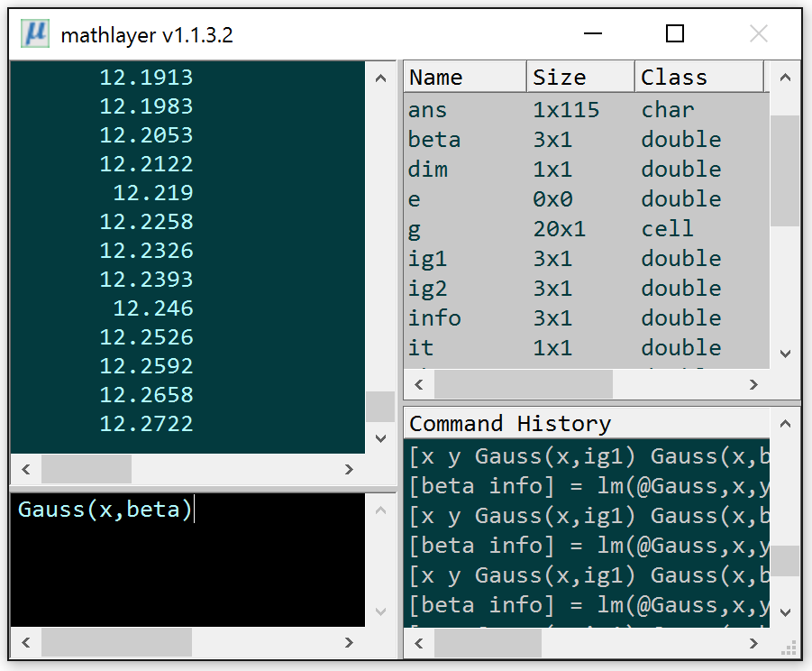
Task: Click the Class column header
Action: click(x=698, y=78)
